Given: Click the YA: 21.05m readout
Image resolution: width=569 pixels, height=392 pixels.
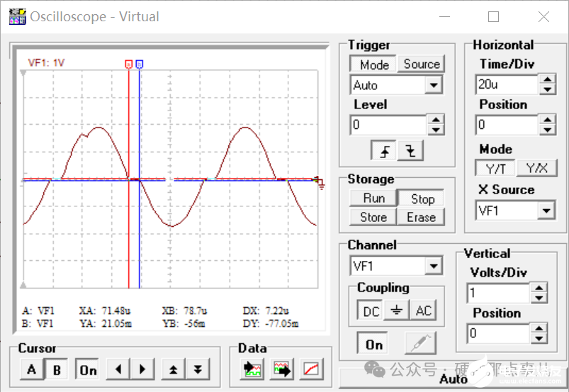Looking at the screenshot, I should pos(106,323).
